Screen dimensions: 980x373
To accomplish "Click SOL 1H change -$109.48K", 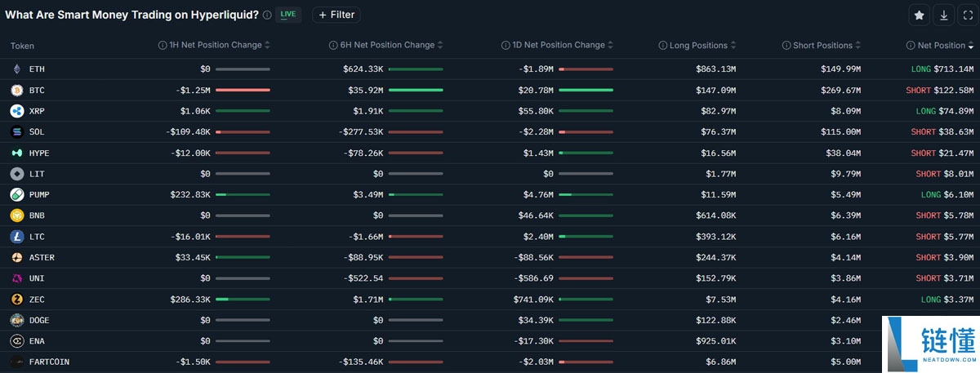I will pyautogui.click(x=187, y=131).
